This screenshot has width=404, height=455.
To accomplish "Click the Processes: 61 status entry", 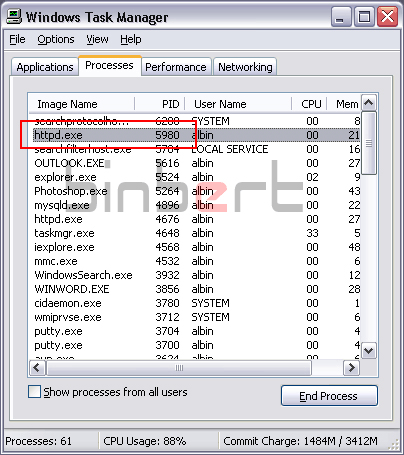I will pyautogui.click(x=39, y=441).
